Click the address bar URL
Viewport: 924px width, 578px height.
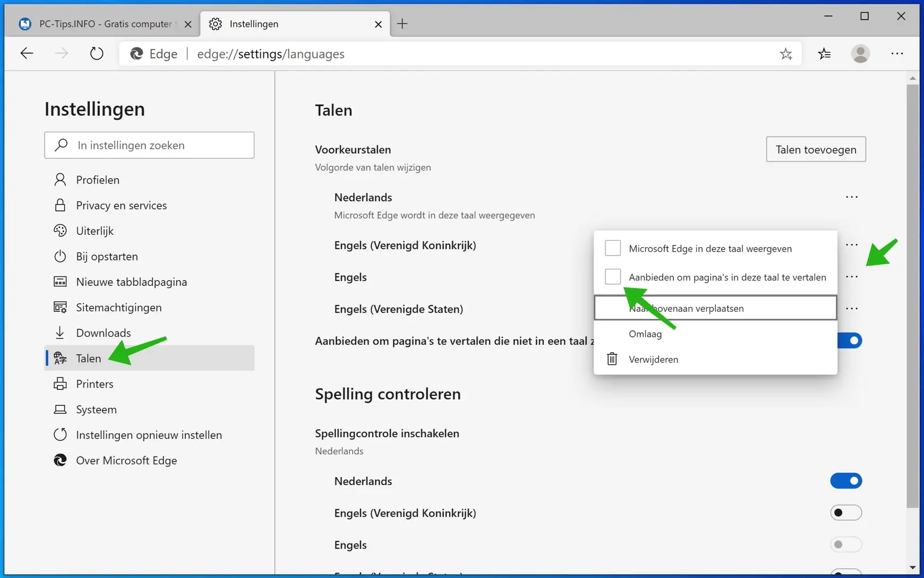point(271,54)
